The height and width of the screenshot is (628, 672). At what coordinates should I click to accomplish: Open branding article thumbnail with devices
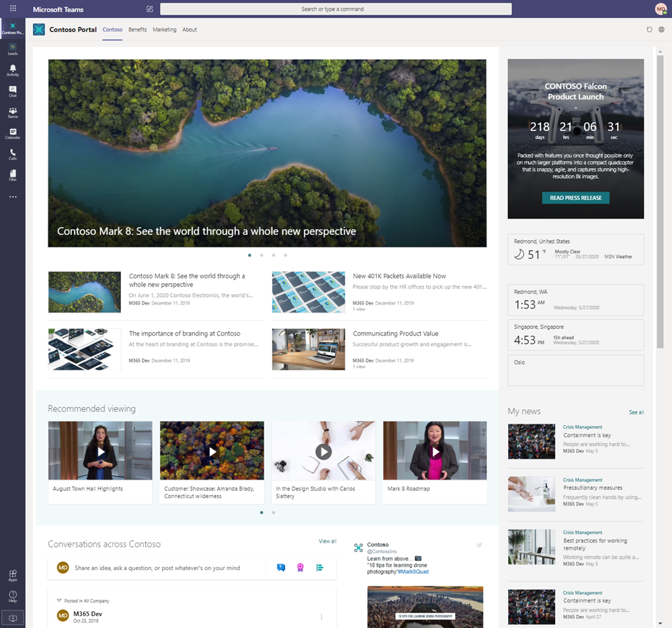pos(85,350)
